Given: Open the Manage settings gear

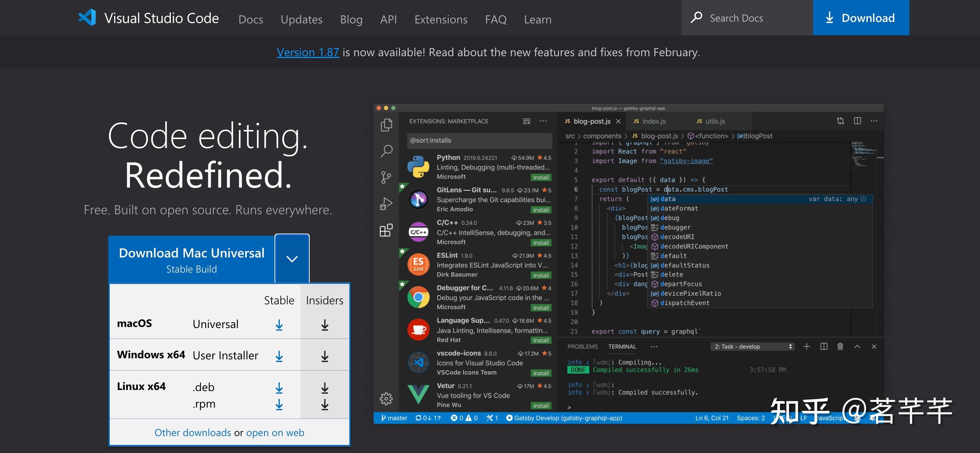Looking at the screenshot, I should pyautogui.click(x=386, y=398).
